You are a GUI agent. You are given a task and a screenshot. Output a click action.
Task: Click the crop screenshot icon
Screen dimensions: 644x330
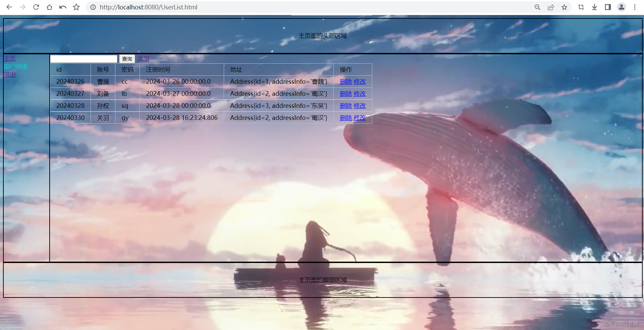coord(581,7)
